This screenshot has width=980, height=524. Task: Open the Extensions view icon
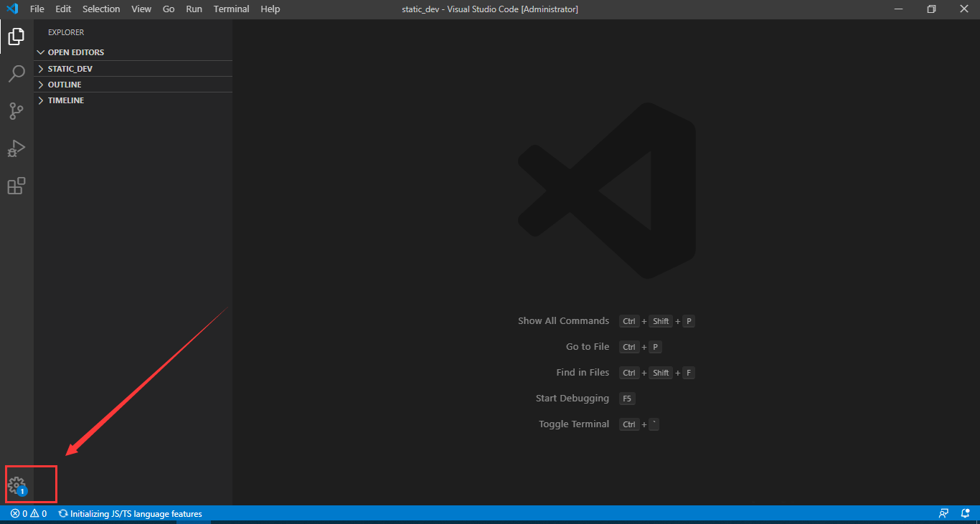17,186
